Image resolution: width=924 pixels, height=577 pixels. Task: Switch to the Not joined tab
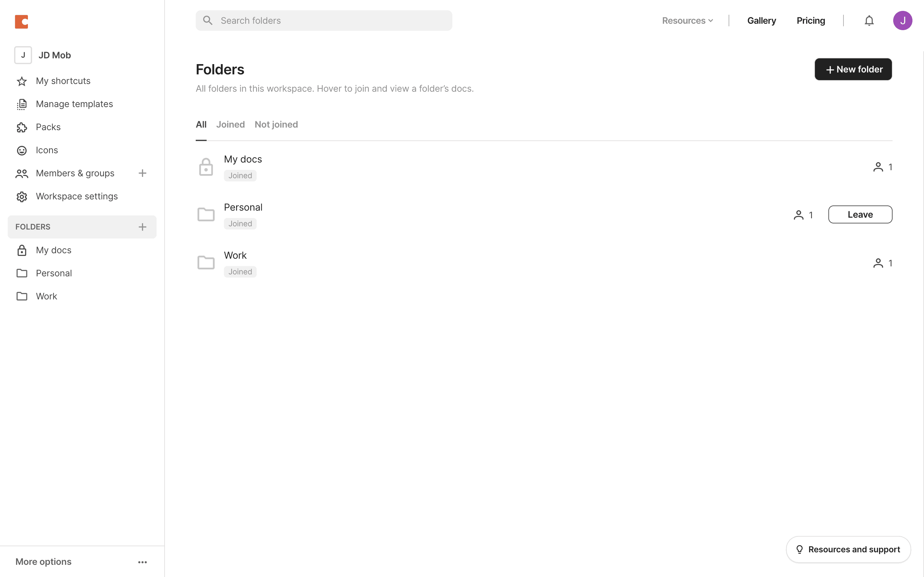[276, 124]
